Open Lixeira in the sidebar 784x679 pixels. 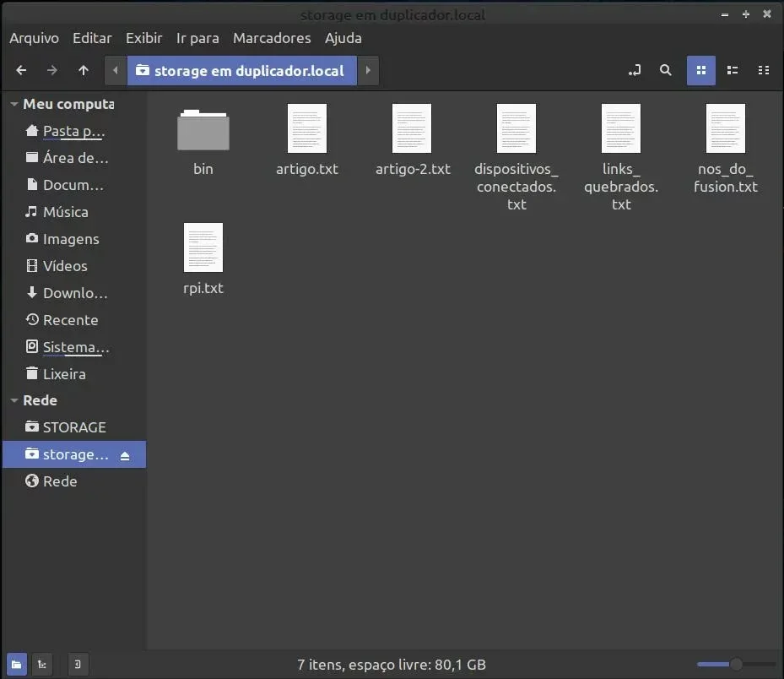pyautogui.click(x=64, y=373)
